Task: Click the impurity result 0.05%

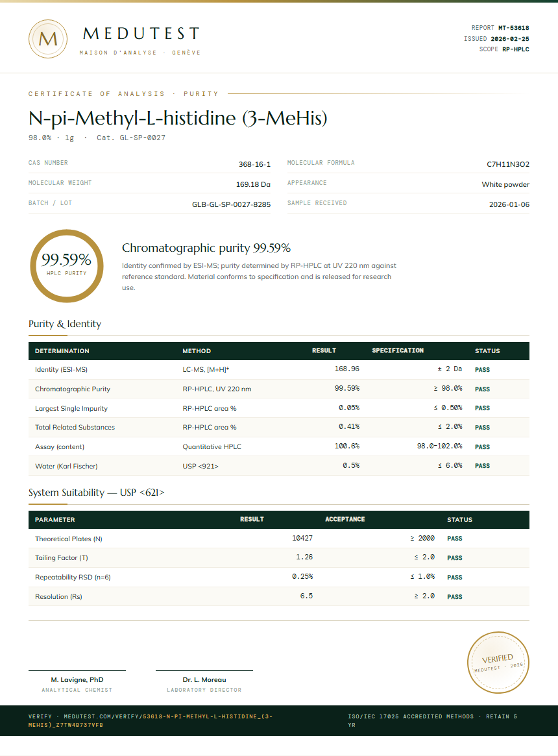Action: click(x=349, y=408)
